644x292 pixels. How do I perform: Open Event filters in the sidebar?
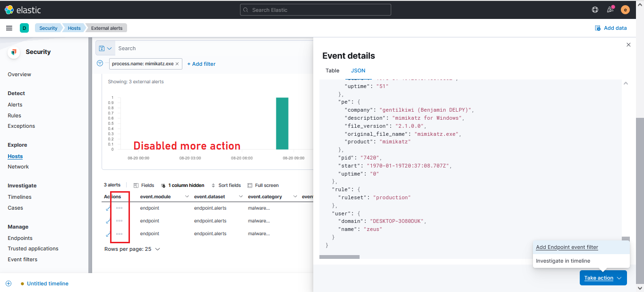(22, 259)
